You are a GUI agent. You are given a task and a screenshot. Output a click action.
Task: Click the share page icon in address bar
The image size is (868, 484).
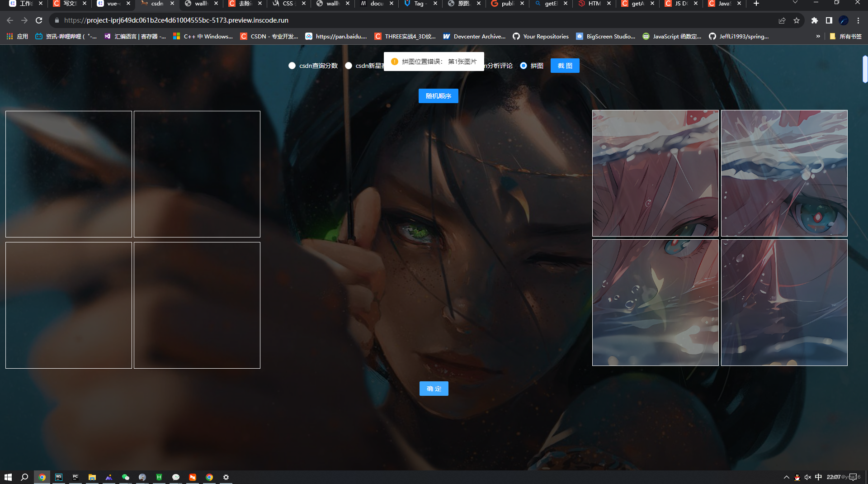782,20
